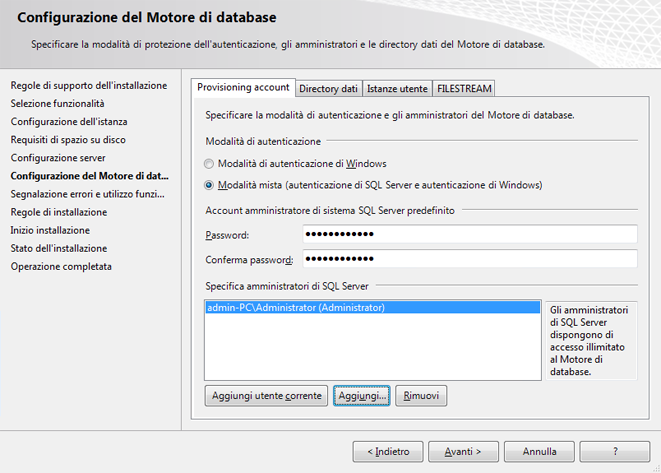Image resolution: width=661 pixels, height=473 pixels.
Task: Click the Password input field
Action: pos(470,234)
